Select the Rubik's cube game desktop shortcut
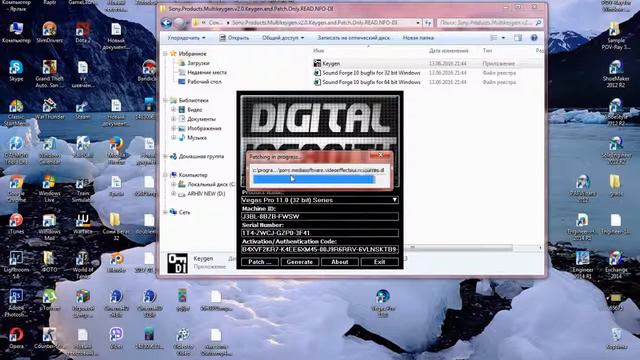640x360 pixels. click(x=83, y=303)
